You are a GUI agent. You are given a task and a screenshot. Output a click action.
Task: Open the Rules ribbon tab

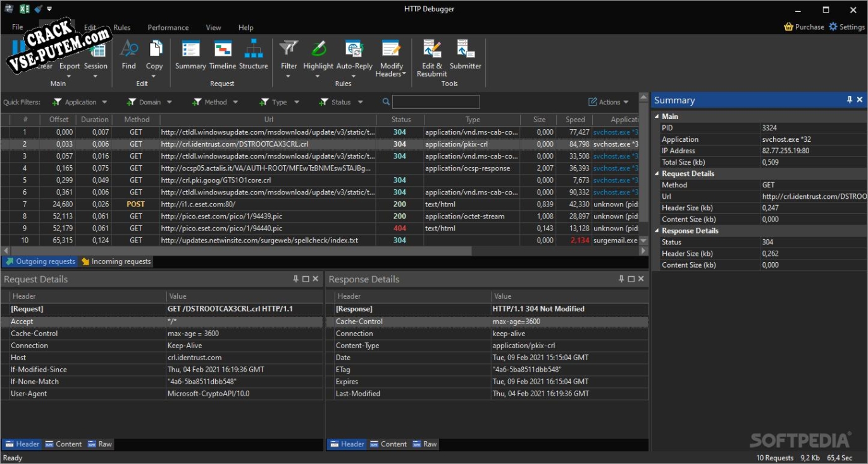click(x=121, y=27)
